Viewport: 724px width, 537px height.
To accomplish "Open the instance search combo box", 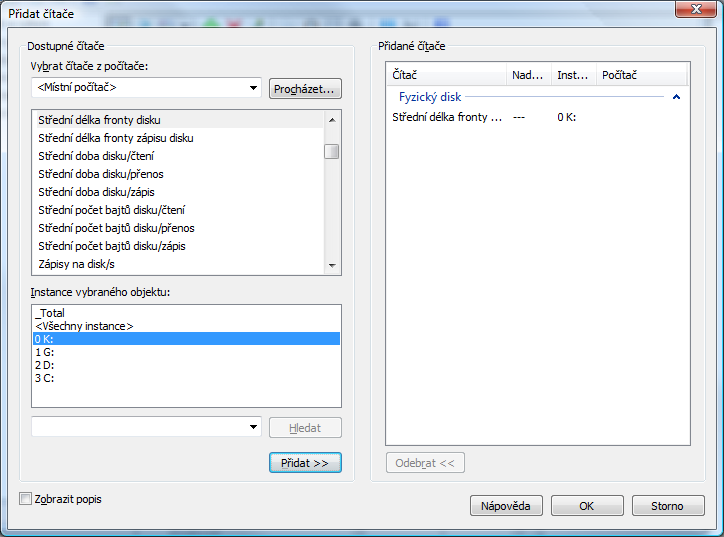I will tap(146, 427).
